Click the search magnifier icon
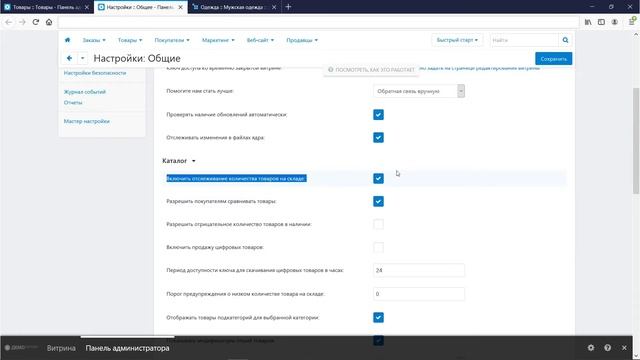Image resolution: width=640 pixels, height=360 pixels. (x=565, y=40)
